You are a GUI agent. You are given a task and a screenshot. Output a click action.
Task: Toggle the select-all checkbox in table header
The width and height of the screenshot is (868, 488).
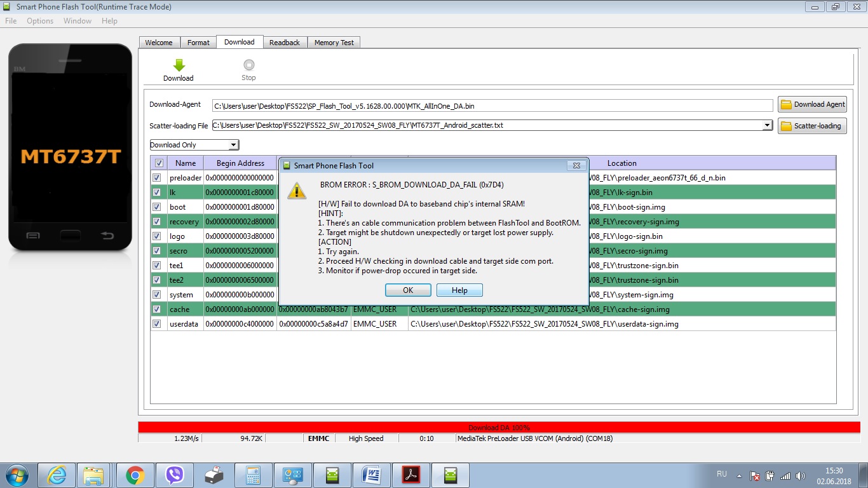159,163
